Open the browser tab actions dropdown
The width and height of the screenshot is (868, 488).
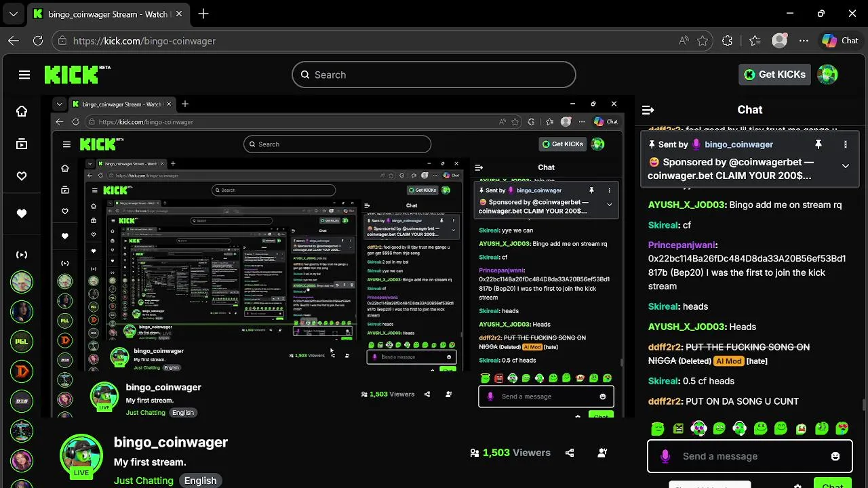[x=14, y=14]
